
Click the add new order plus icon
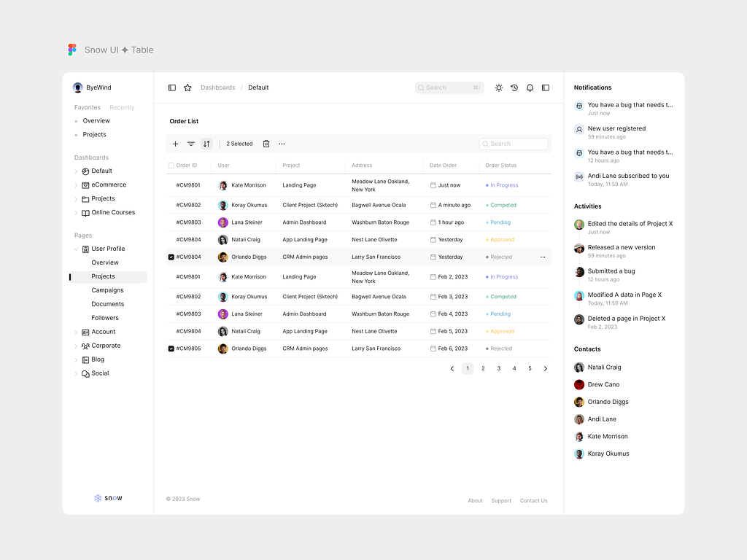coord(175,144)
